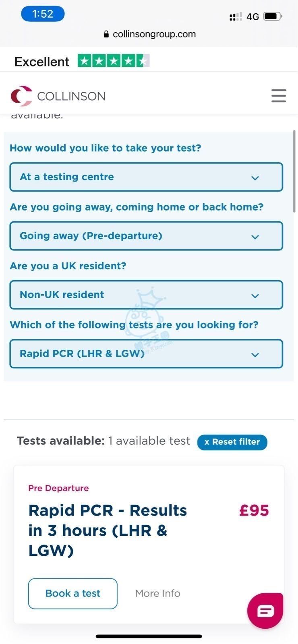This screenshot has width=298, height=644.
Task: Open the 'More Info' link
Action: point(157,593)
